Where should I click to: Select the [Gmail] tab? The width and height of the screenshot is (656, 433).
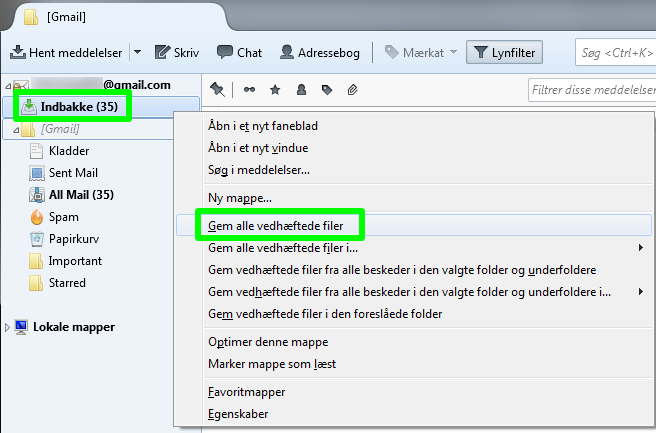(117, 17)
